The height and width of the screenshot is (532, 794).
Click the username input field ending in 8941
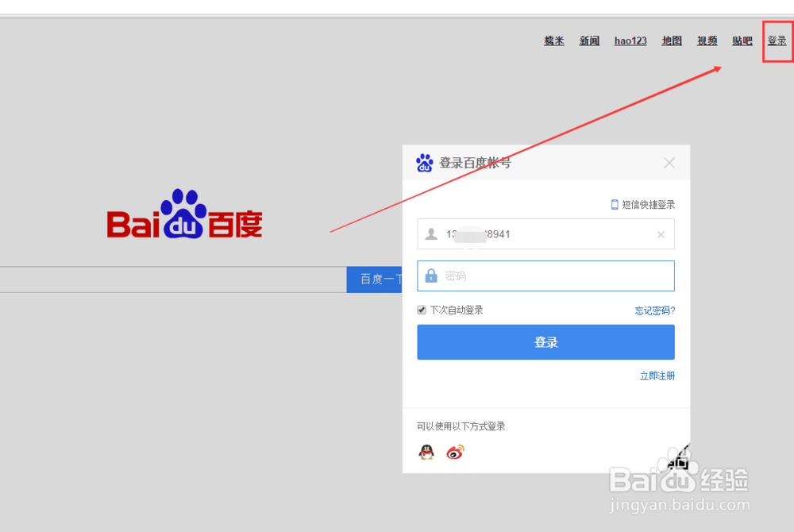click(x=546, y=234)
